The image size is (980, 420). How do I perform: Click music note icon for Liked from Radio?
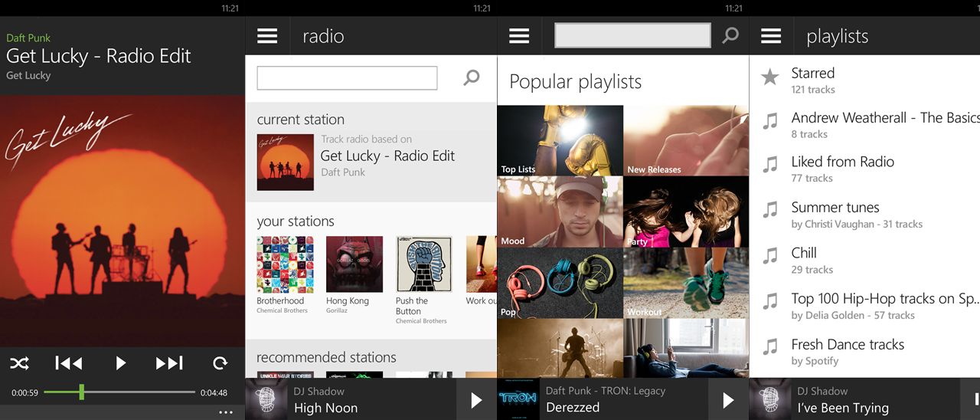(770, 164)
